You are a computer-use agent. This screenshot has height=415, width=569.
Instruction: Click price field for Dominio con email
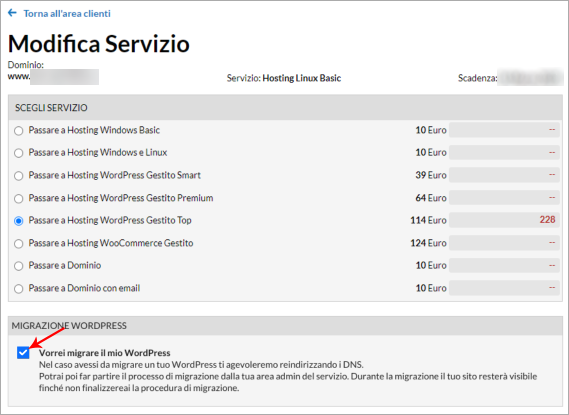tap(504, 288)
